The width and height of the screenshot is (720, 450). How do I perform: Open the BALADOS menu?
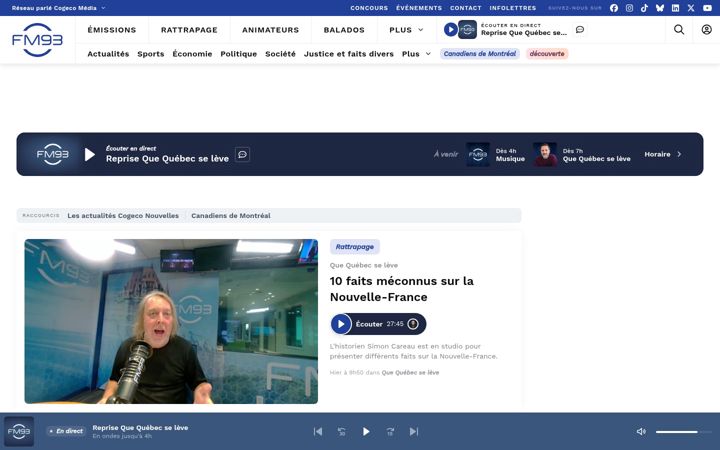point(344,30)
